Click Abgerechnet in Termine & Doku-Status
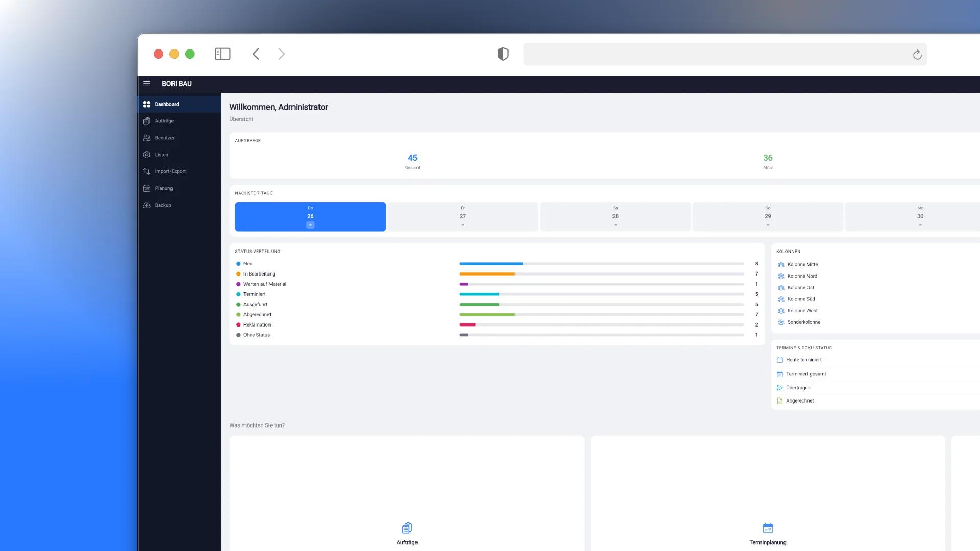The width and height of the screenshot is (980, 551). coord(800,401)
